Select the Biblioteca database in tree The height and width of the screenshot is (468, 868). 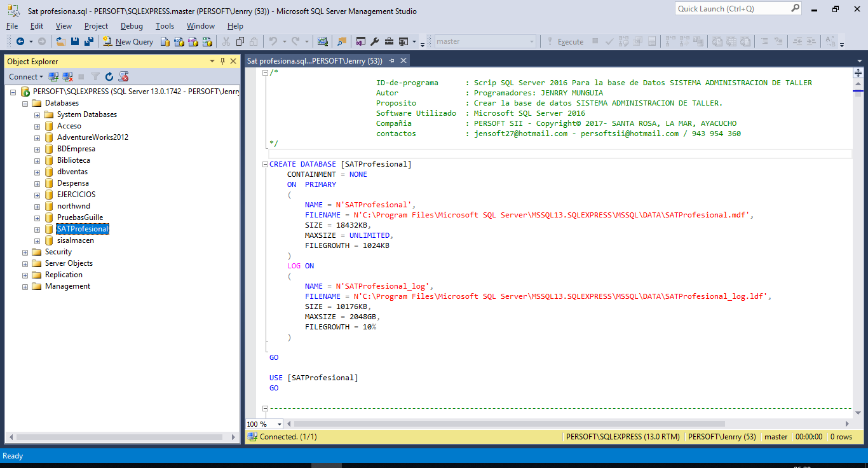[x=73, y=160]
